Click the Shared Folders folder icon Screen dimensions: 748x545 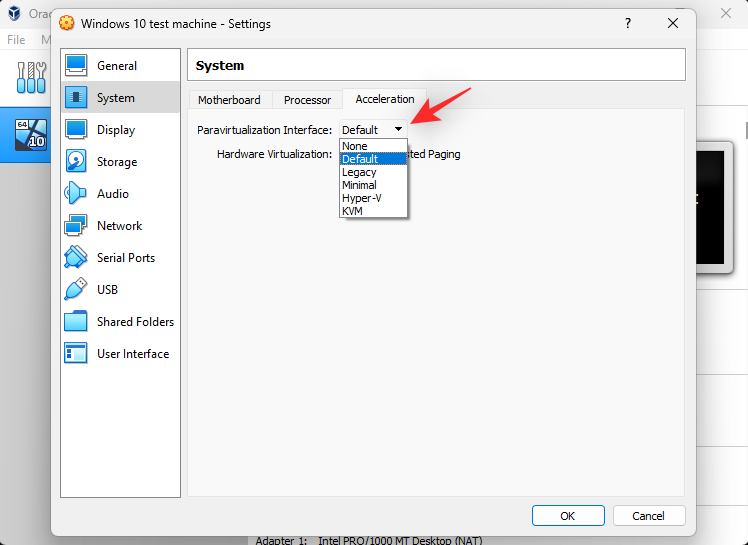point(76,321)
